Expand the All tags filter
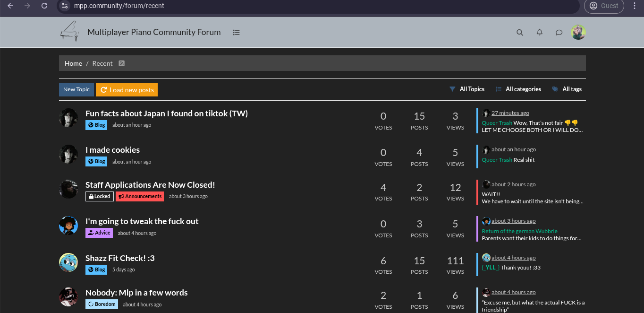 (x=567, y=89)
